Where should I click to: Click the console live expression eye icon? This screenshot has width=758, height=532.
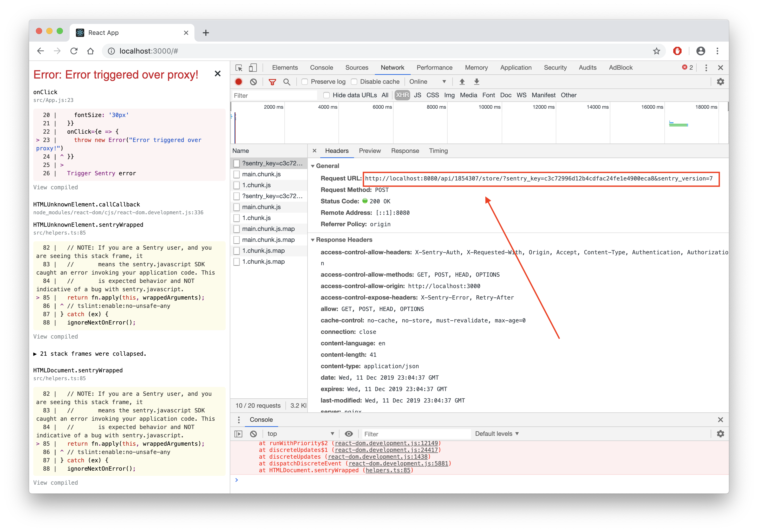point(349,434)
